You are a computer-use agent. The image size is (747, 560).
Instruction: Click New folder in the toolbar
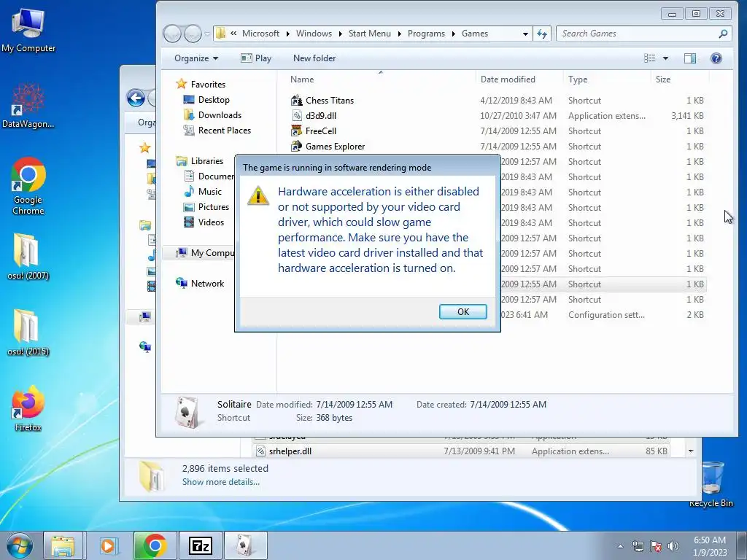[x=314, y=58]
